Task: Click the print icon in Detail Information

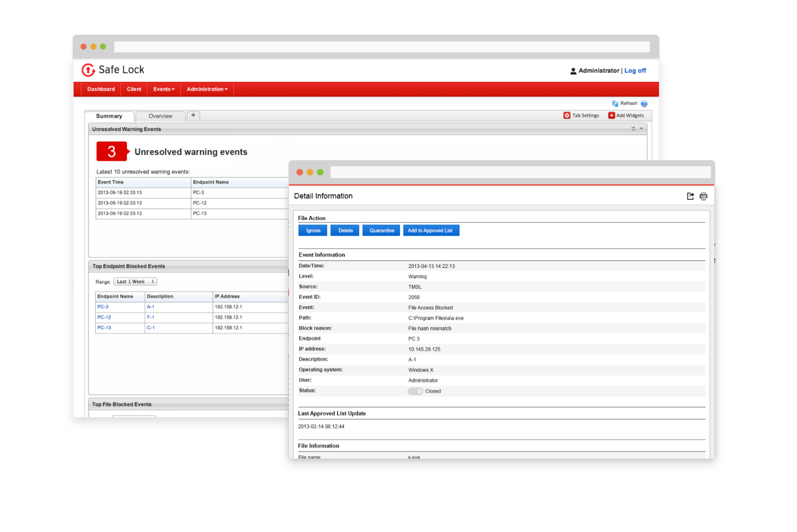Action: [703, 196]
